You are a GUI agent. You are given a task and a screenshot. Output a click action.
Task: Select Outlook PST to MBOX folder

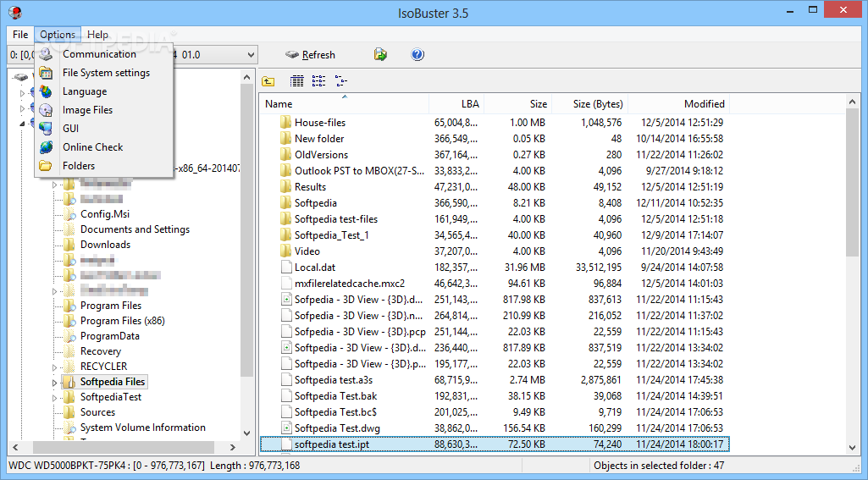[x=359, y=170]
